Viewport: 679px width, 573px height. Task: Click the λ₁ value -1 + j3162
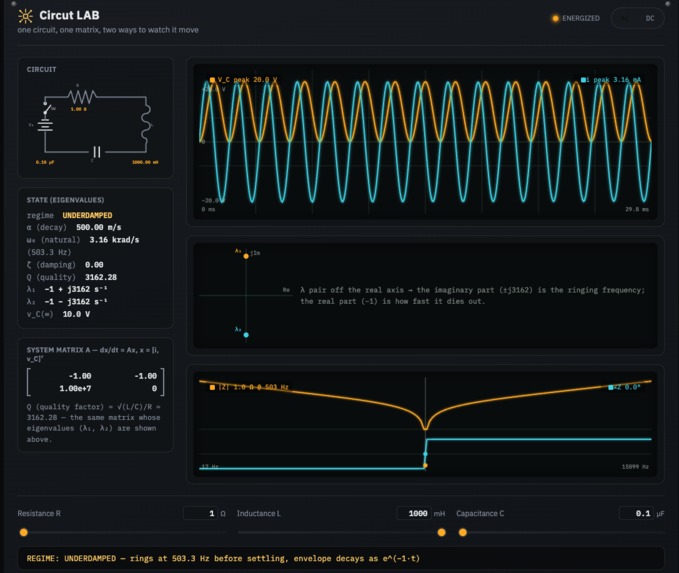[x=76, y=289]
